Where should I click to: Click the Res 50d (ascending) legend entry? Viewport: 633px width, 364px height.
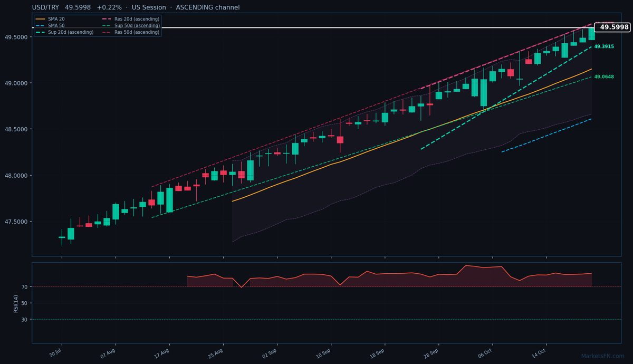pos(130,32)
